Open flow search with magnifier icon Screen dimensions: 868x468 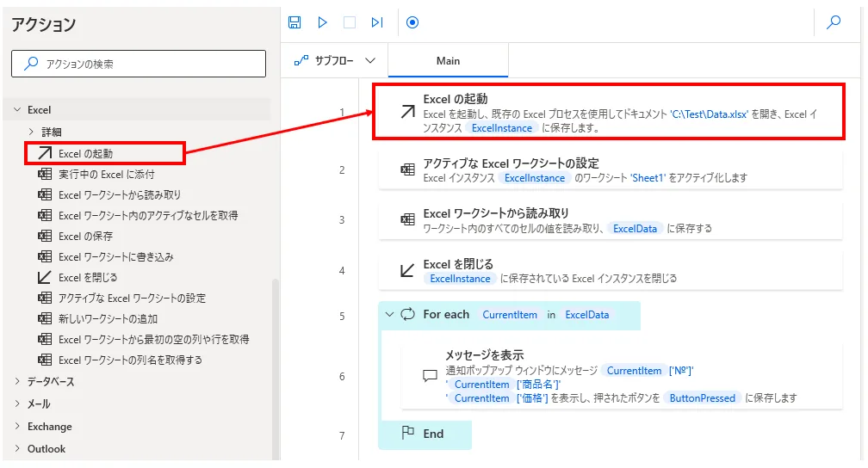point(834,23)
